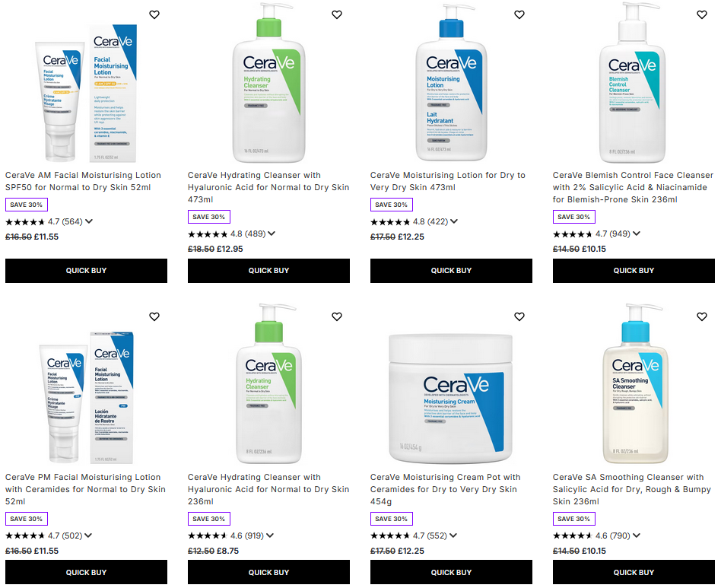This screenshot has height=588, width=721.
Task: Toggle the wishlist heart on Moisturising Cream Pot
Action: (x=519, y=316)
